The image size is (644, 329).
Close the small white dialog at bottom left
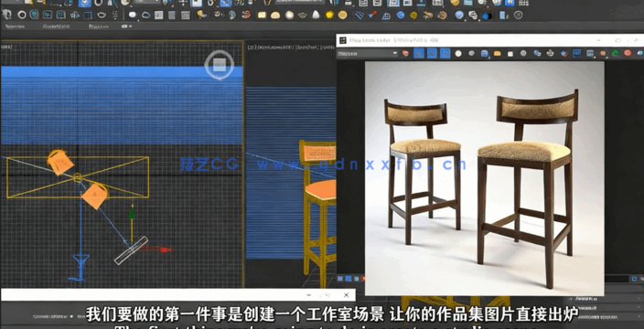point(346,295)
